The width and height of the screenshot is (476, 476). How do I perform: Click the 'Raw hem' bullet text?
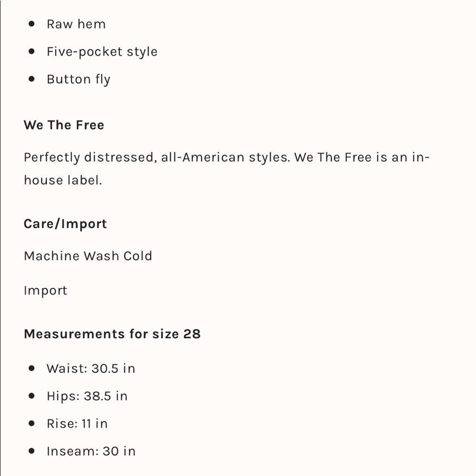[x=76, y=24]
